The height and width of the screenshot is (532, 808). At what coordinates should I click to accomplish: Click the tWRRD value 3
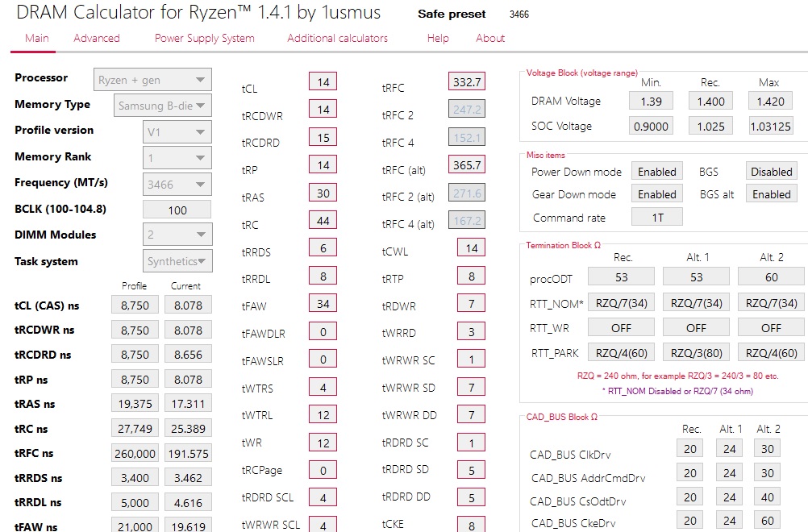click(x=472, y=331)
